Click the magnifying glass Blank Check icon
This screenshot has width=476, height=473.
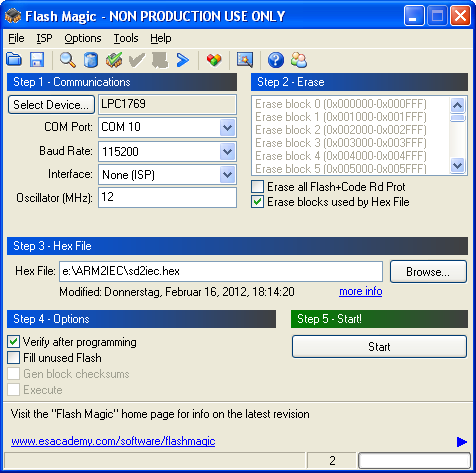[68, 60]
